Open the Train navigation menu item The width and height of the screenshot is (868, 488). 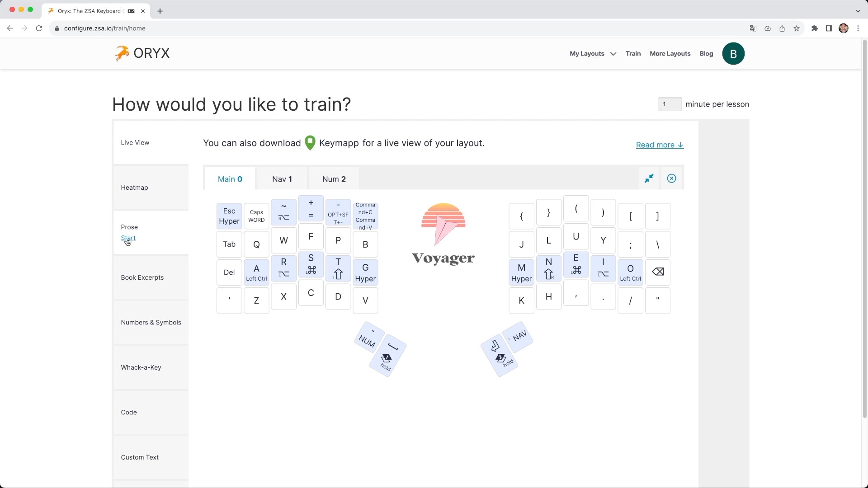[x=633, y=53]
